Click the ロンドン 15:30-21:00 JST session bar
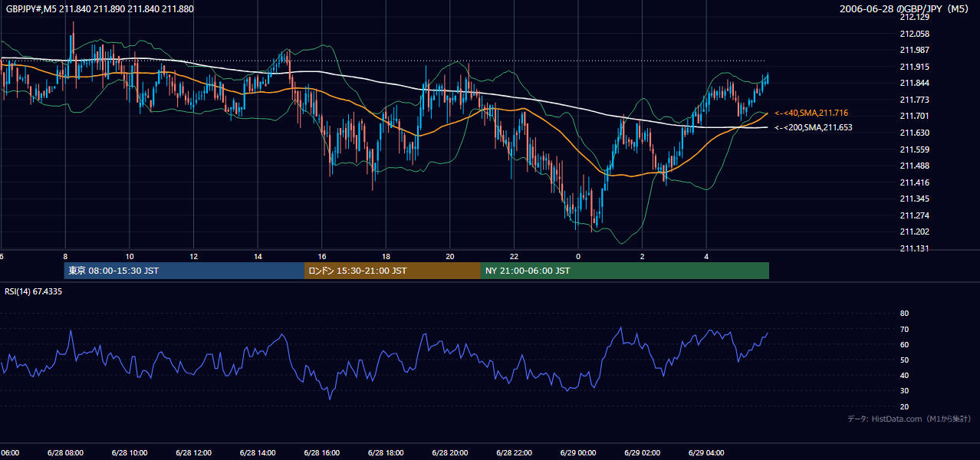980x460 pixels. [x=393, y=271]
